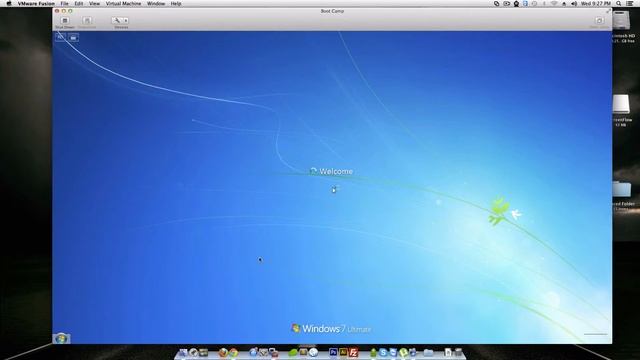The image size is (640, 360).
Task: Open Illustrator from the Dock
Action: click(343, 352)
